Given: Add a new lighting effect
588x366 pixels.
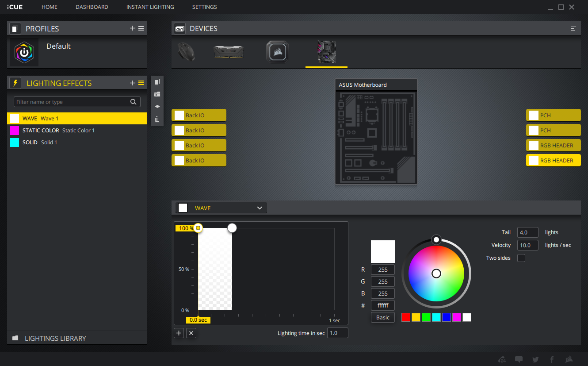Looking at the screenshot, I should (x=132, y=83).
